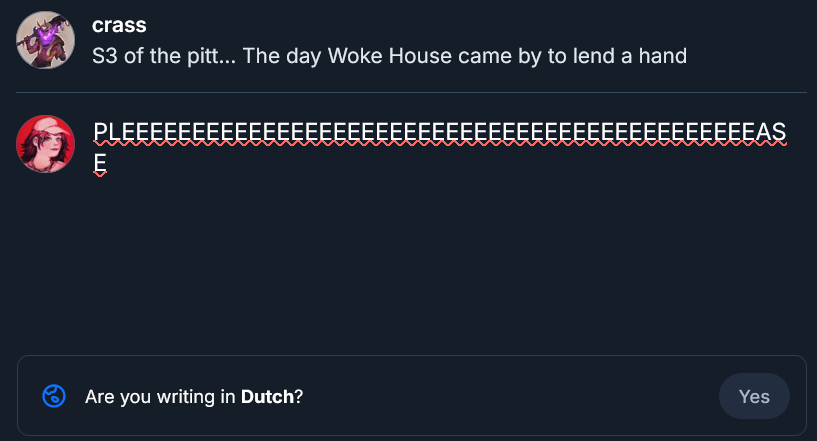Click the "ASE" ending of the typed word
The width and height of the screenshot is (817, 441).
(770, 133)
